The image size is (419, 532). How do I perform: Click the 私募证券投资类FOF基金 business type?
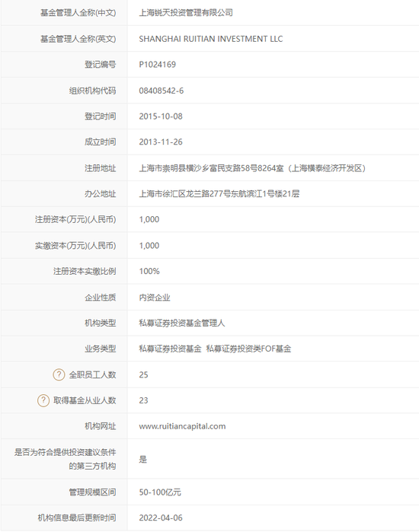point(249,349)
